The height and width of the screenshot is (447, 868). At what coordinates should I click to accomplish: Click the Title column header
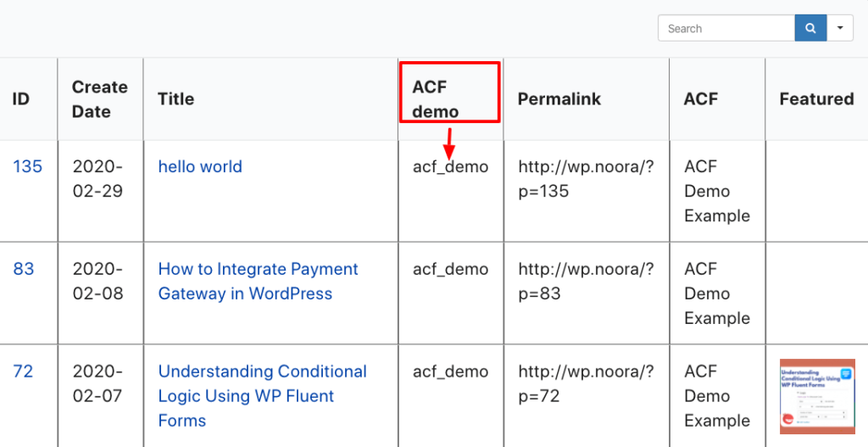click(x=175, y=99)
